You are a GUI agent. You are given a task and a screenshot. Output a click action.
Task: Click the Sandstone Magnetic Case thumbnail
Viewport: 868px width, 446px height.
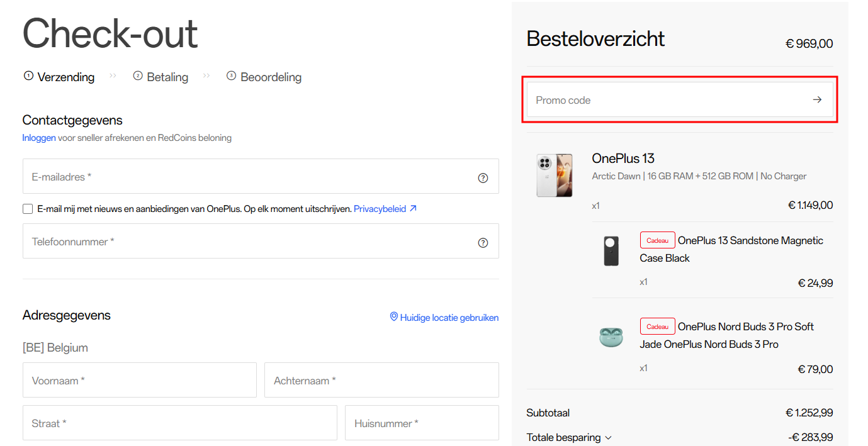(611, 251)
